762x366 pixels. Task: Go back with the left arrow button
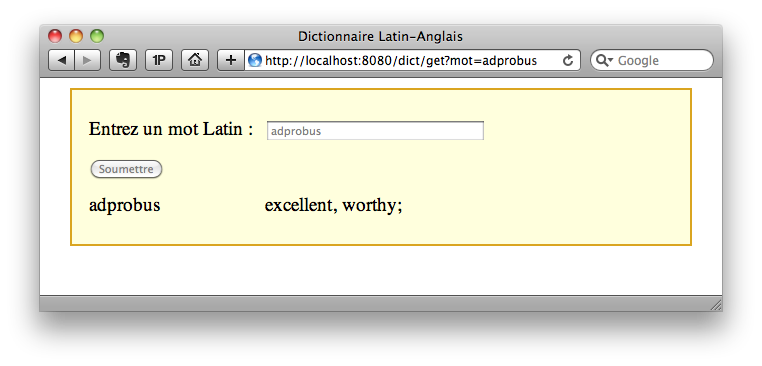click(x=62, y=60)
